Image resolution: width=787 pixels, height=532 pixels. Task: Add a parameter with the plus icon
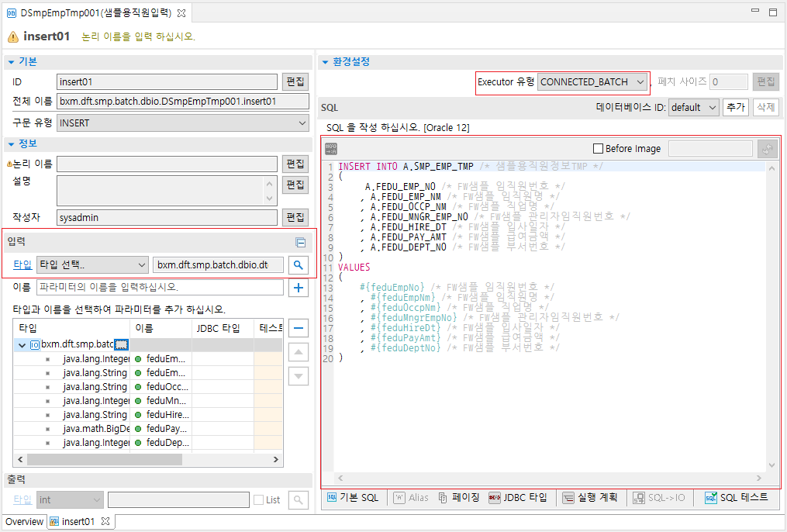[x=299, y=288]
